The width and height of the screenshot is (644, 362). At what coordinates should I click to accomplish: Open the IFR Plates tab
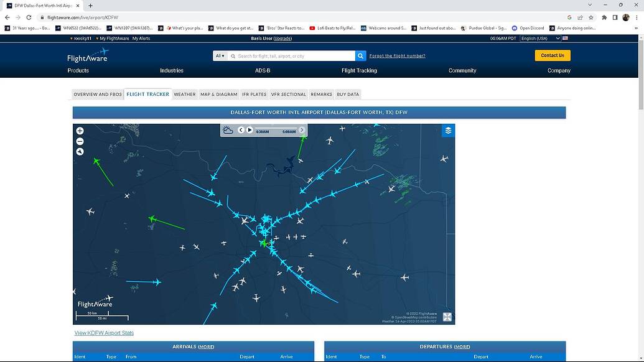pyautogui.click(x=254, y=94)
